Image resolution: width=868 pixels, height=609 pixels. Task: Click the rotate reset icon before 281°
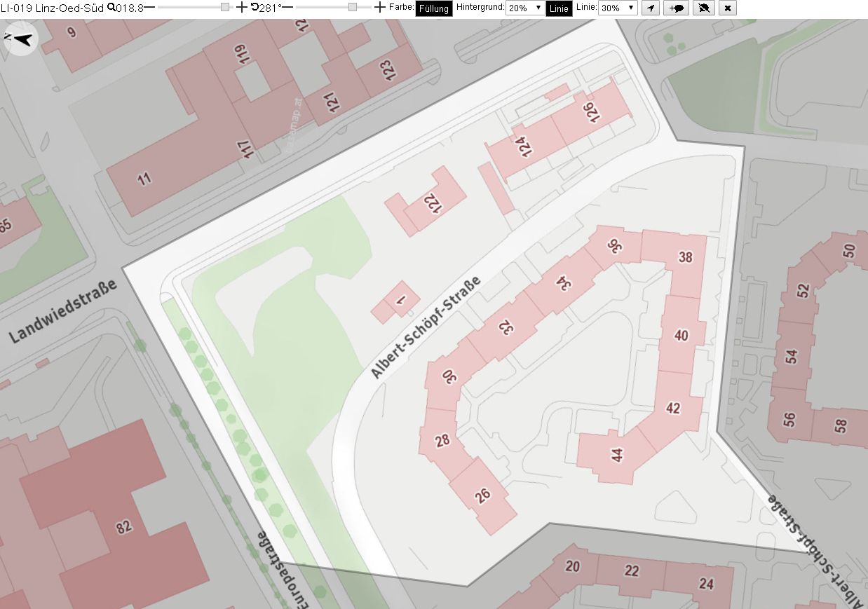click(255, 7)
